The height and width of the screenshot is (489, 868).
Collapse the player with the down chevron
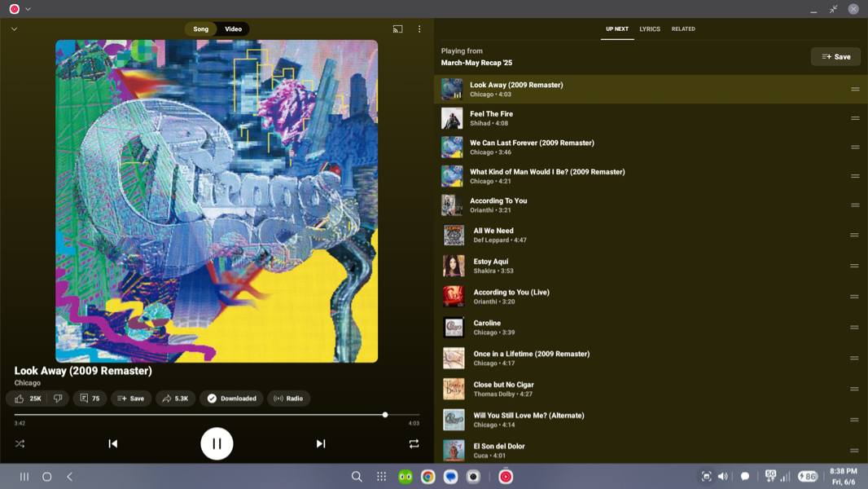[14, 29]
